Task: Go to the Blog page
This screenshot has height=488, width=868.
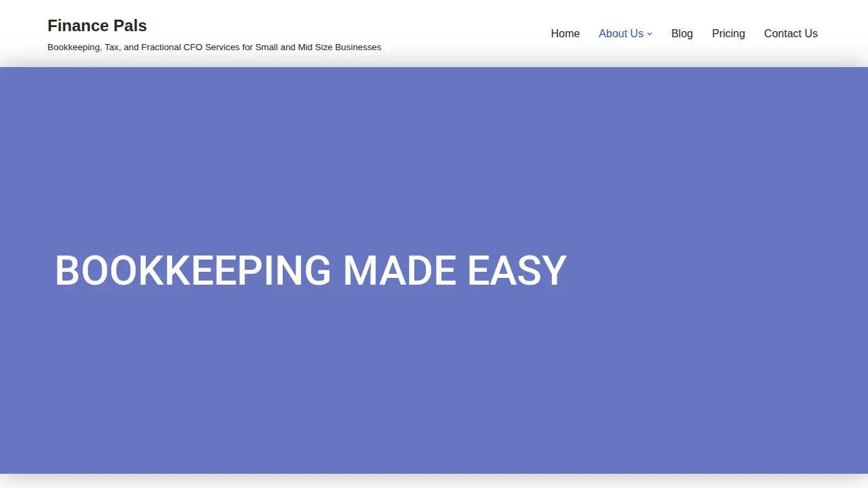Action: pyautogui.click(x=682, y=33)
